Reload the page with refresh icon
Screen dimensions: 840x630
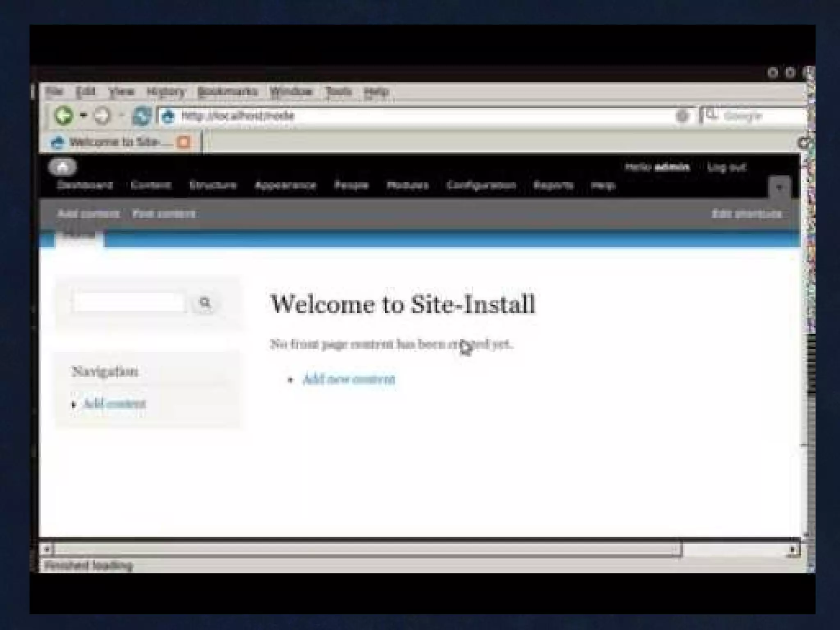[142, 116]
